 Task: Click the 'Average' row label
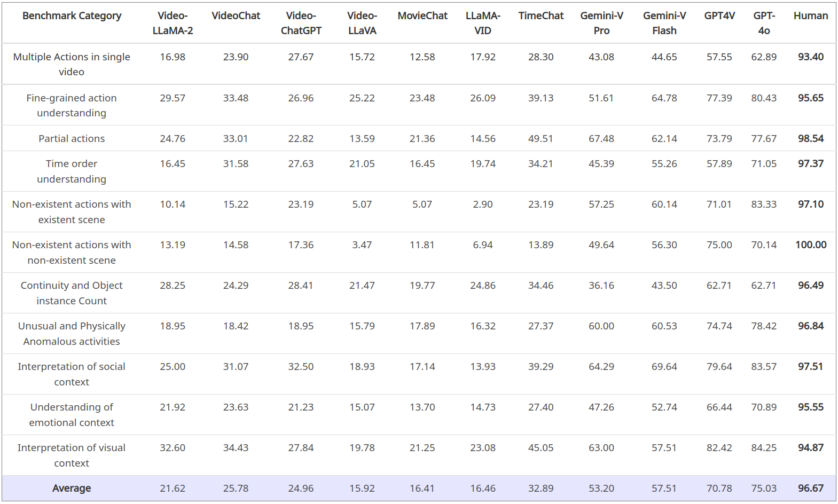pos(72,489)
